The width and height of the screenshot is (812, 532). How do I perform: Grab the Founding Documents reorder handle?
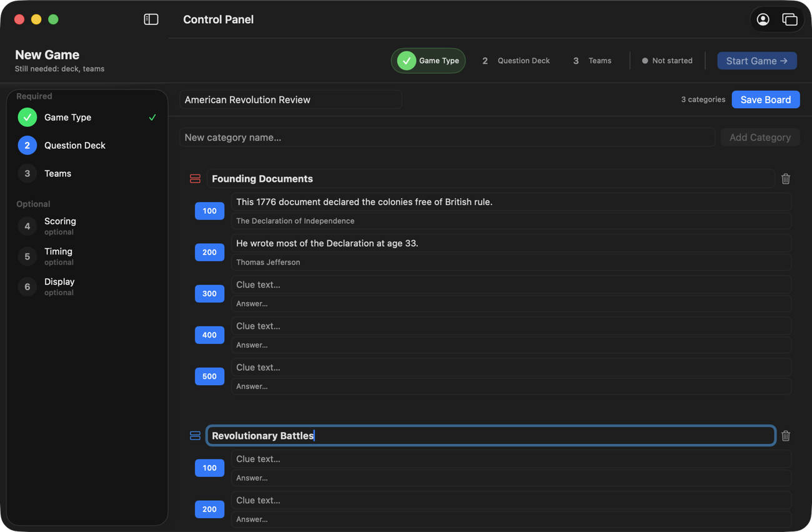pos(195,179)
